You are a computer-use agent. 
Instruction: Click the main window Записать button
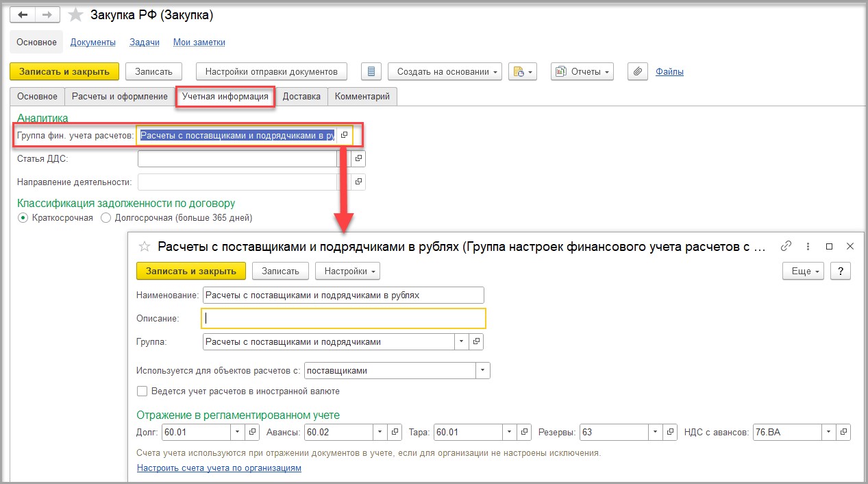pos(154,71)
